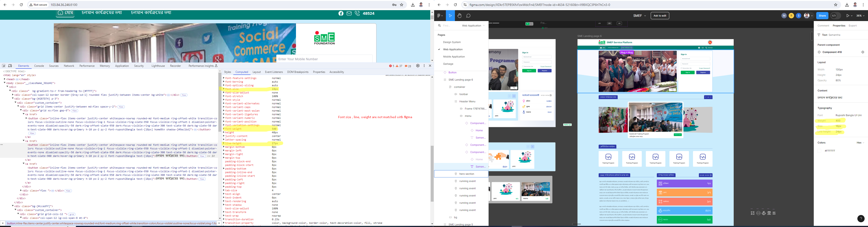Viewport: 868px width, 227px height.
Task: Open the DevTools Console tab
Action: [x=39, y=66]
